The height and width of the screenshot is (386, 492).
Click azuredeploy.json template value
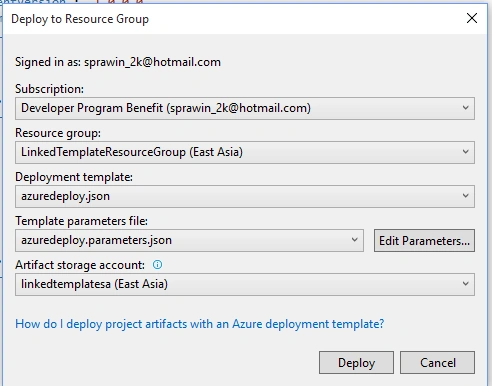tap(65, 196)
